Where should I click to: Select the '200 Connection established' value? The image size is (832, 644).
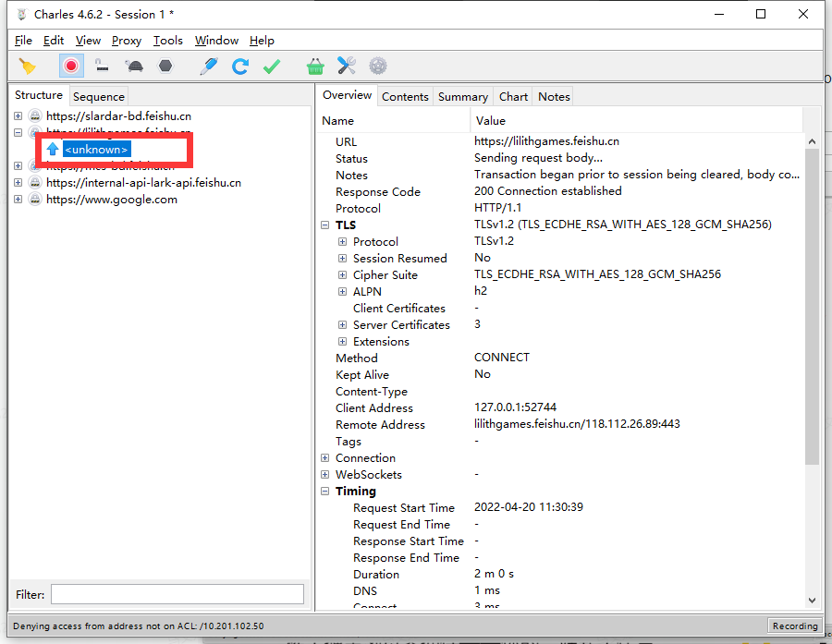pos(547,191)
